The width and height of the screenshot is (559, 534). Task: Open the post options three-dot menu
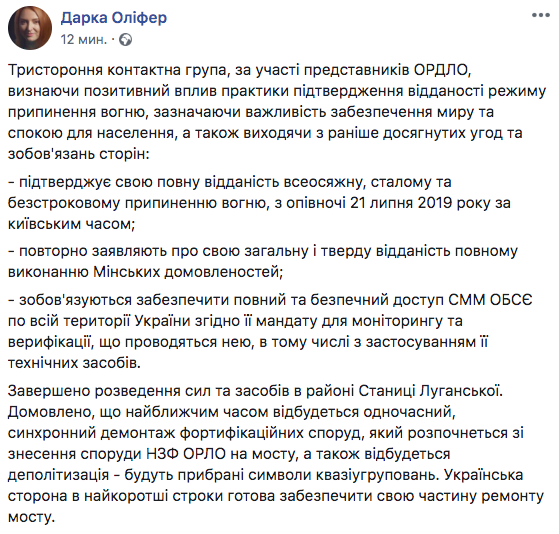tap(540, 15)
